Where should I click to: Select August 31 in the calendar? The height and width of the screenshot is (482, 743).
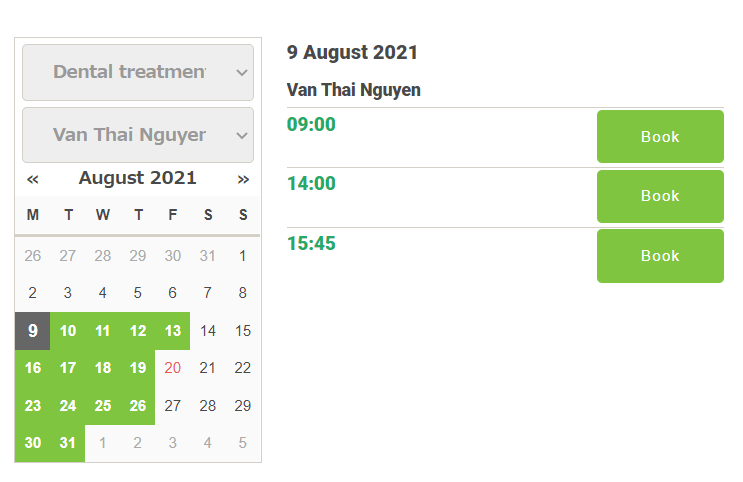pos(68,443)
